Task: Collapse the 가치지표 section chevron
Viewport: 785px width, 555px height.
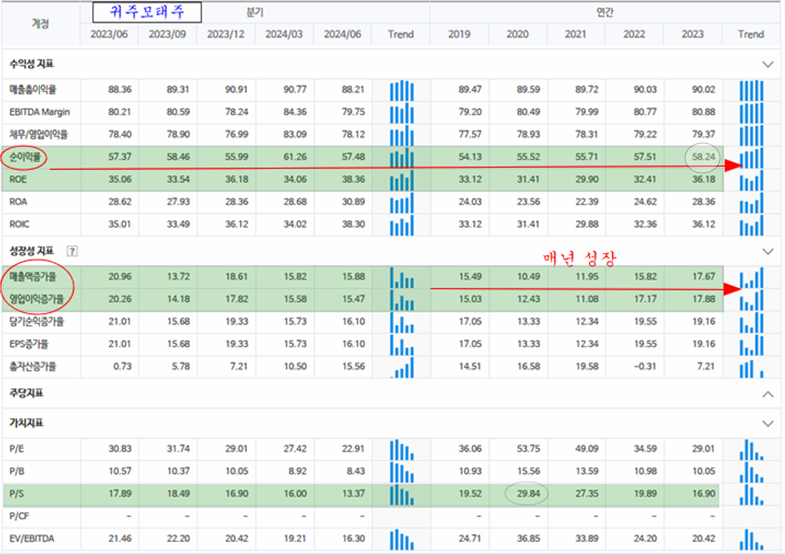Action: [768, 422]
